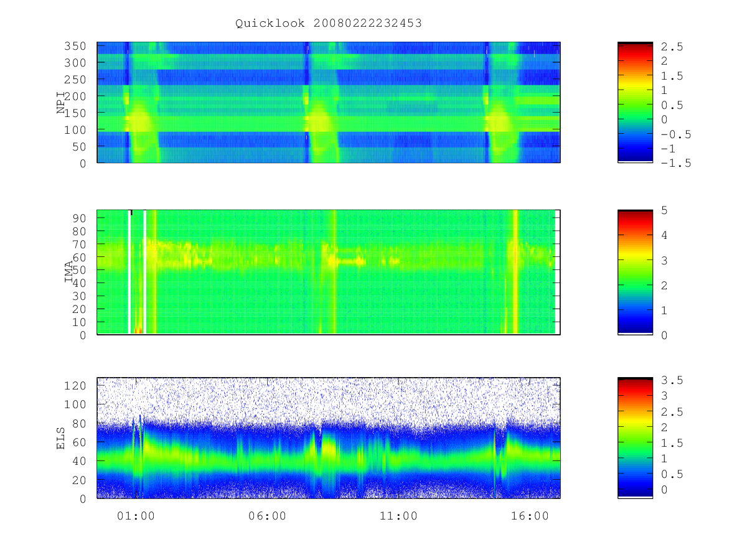Click the 01:00 time tick label
747x560 pixels.
pyautogui.click(x=136, y=516)
